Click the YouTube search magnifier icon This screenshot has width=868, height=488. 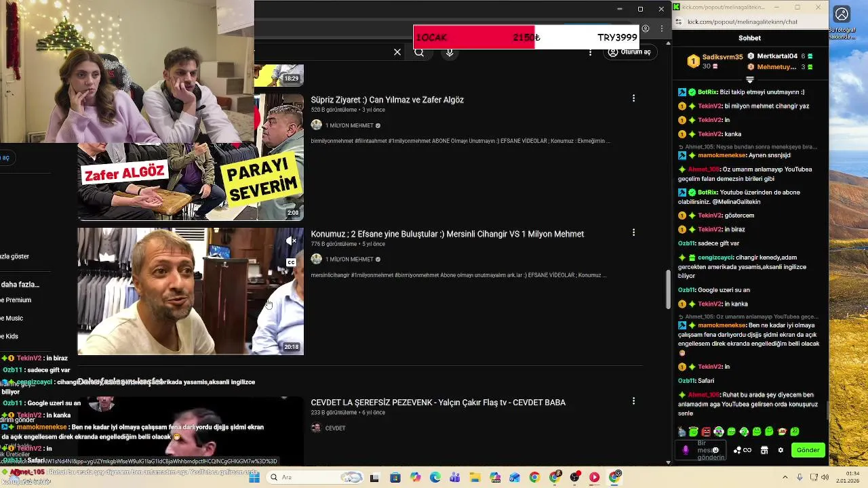click(x=419, y=52)
